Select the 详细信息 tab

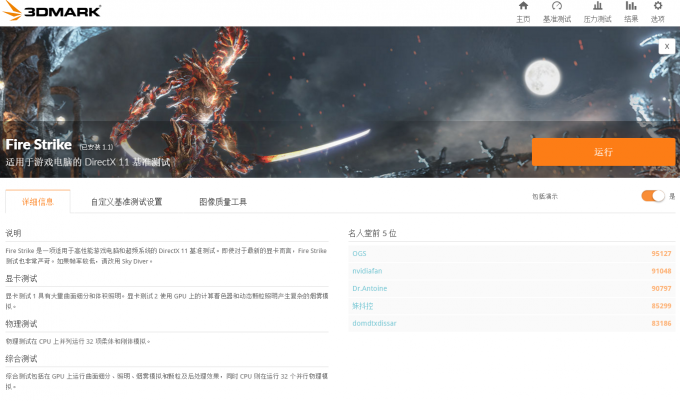(38, 202)
